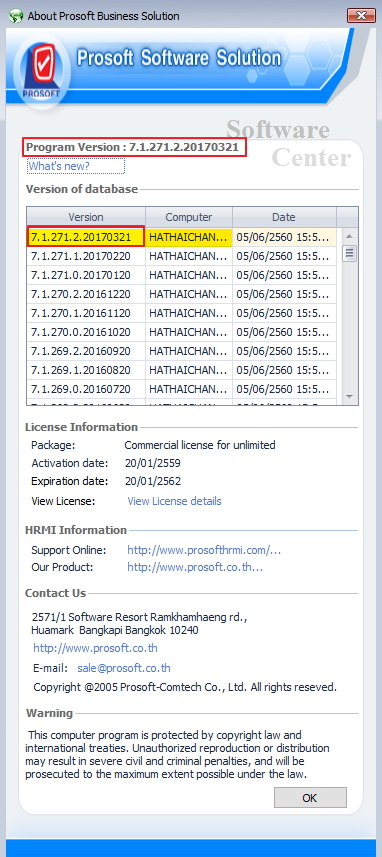Select version row 7.1.270.1.20161120
Screen dimensions: 382x857
181,313
